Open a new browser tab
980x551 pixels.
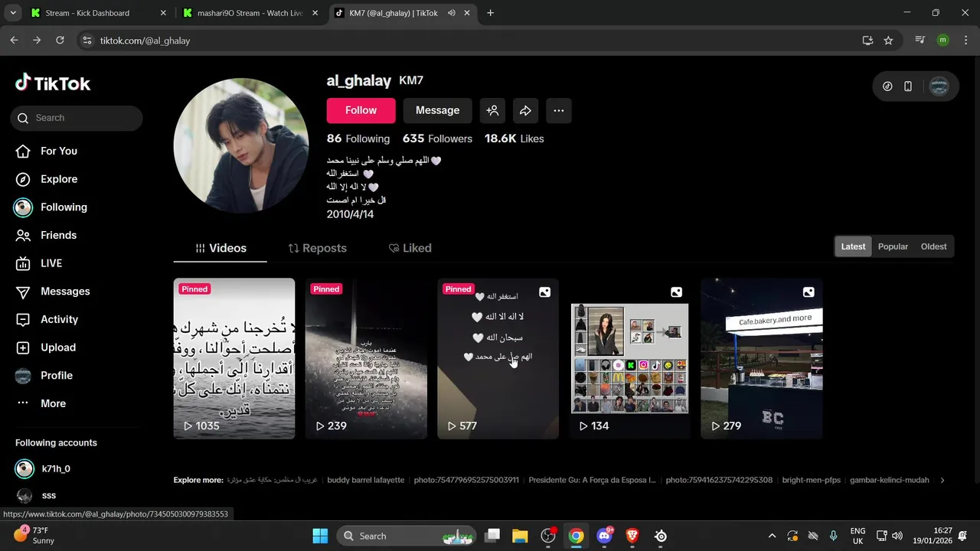pyautogui.click(x=490, y=13)
